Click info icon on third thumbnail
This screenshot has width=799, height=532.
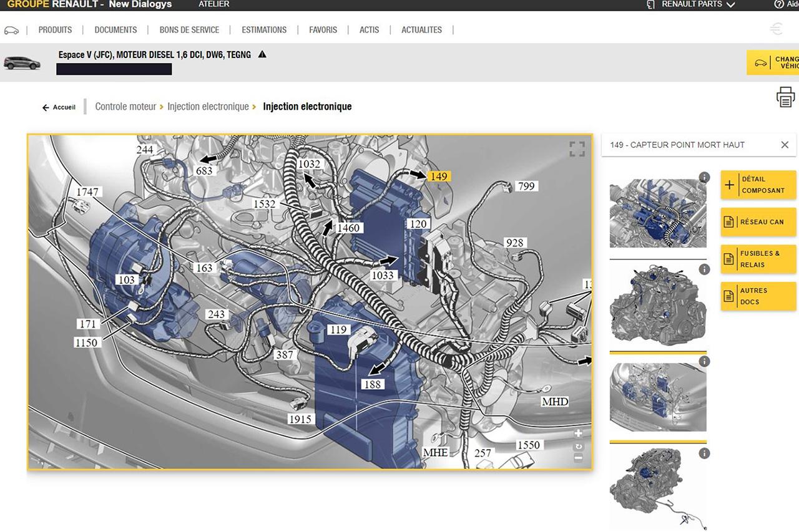pyautogui.click(x=704, y=362)
